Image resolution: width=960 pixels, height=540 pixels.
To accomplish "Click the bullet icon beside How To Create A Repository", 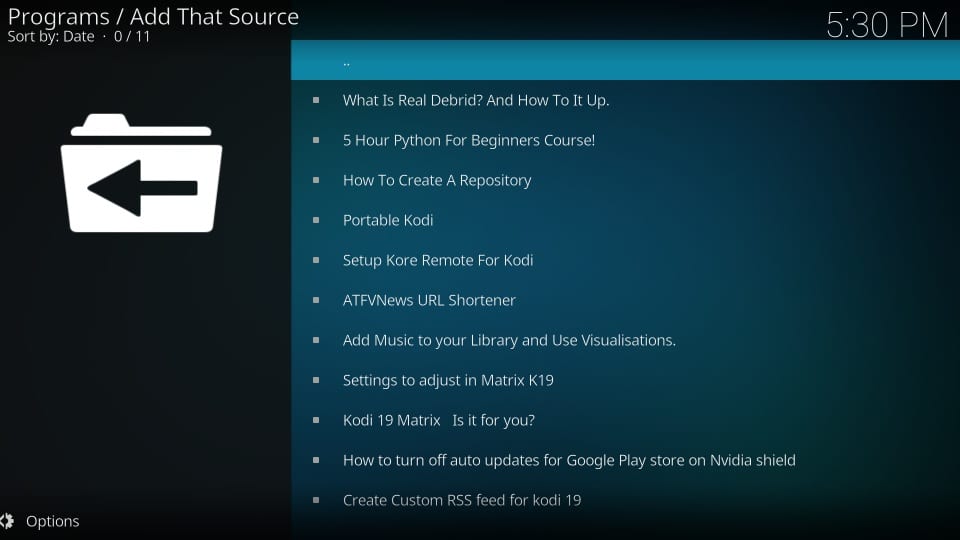I will (316, 180).
